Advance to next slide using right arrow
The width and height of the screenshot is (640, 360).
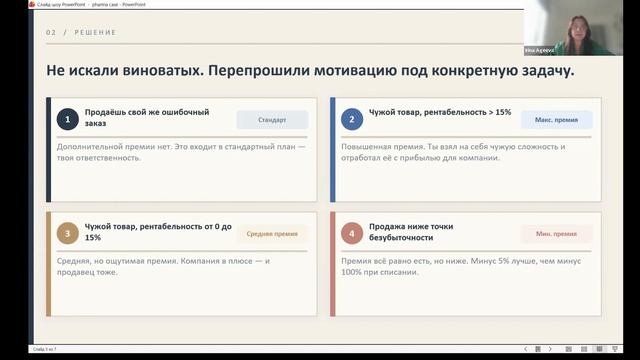tap(550, 349)
